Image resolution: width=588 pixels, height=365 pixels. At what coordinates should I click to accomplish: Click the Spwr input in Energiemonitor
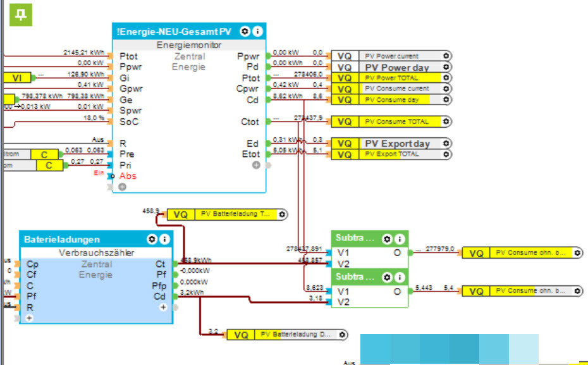pyautogui.click(x=130, y=111)
